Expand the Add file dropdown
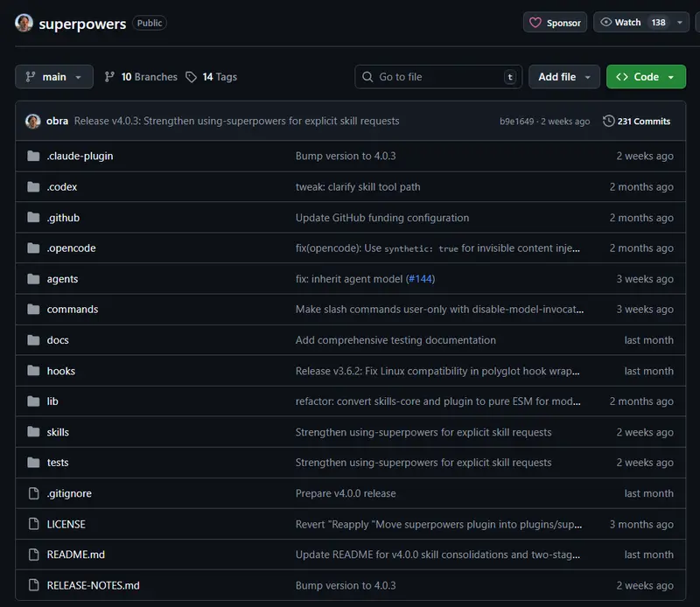The width and height of the screenshot is (700, 607). 564,77
